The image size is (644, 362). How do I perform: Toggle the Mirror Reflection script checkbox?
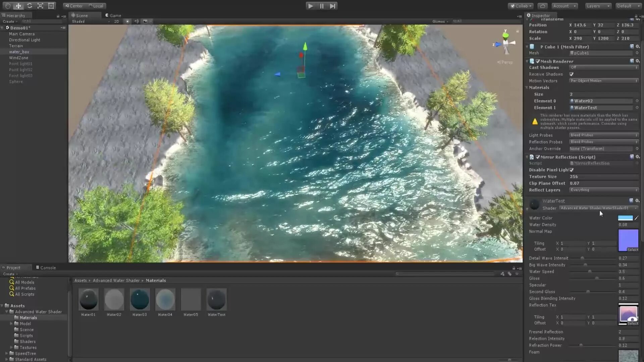pyautogui.click(x=538, y=157)
